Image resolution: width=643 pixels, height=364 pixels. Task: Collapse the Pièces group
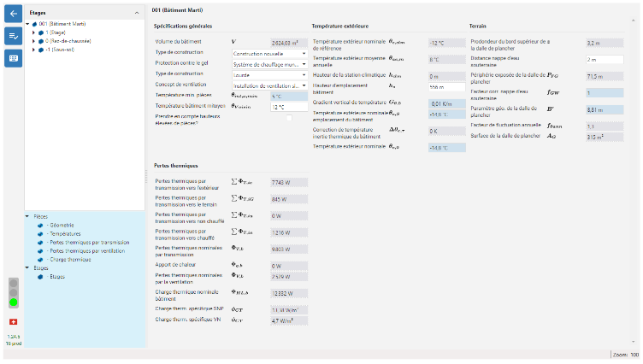[x=27, y=216]
